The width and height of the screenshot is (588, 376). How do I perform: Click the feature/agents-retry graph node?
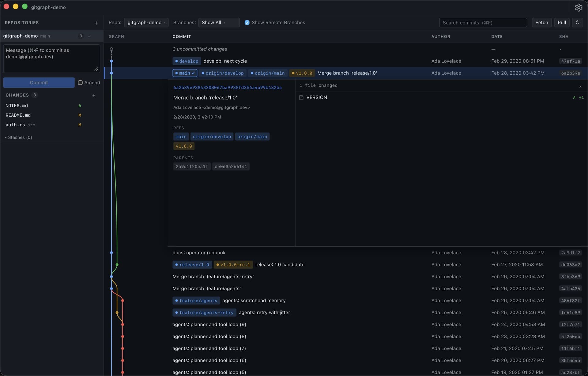[117, 313]
